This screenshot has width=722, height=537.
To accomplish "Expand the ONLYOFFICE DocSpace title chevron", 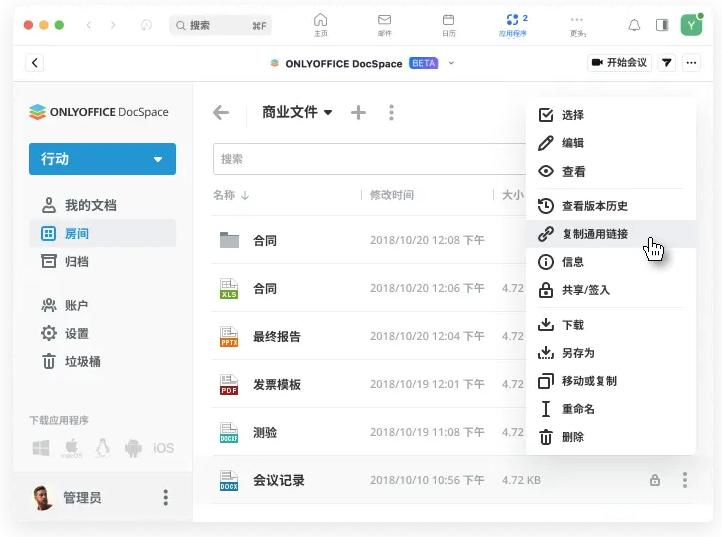I will pyautogui.click(x=451, y=63).
